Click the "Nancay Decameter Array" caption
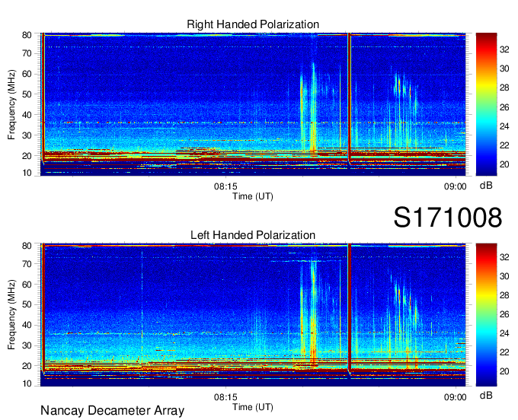Viewport: 518px width, 420px height. click(112, 411)
